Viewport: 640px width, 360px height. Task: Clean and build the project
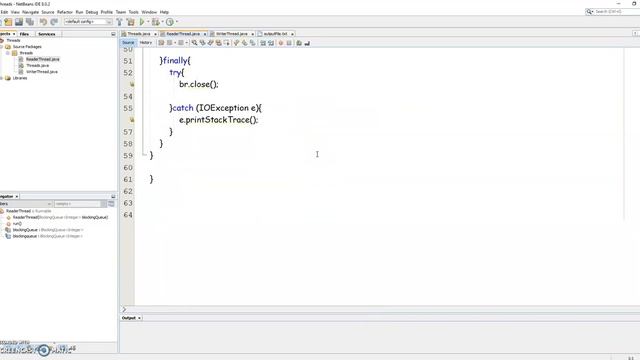(x=131, y=22)
